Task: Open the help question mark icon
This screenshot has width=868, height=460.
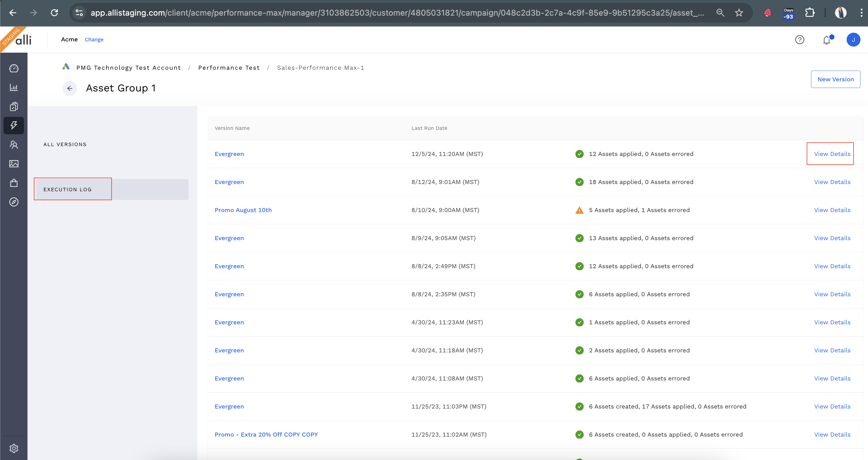Action: pos(799,40)
